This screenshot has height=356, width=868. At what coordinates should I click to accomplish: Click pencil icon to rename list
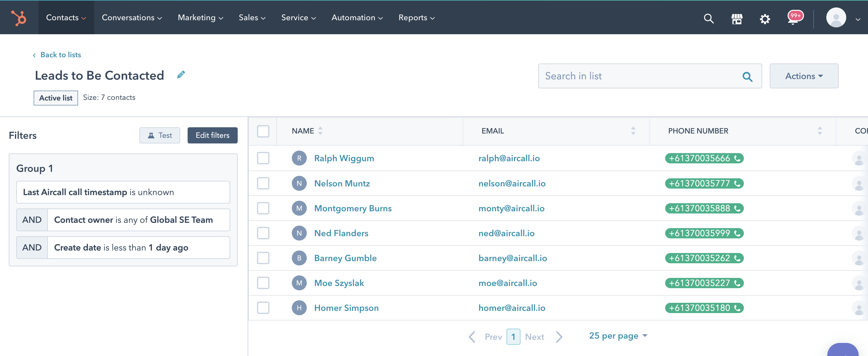pyautogui.click(x=181, y=74)
